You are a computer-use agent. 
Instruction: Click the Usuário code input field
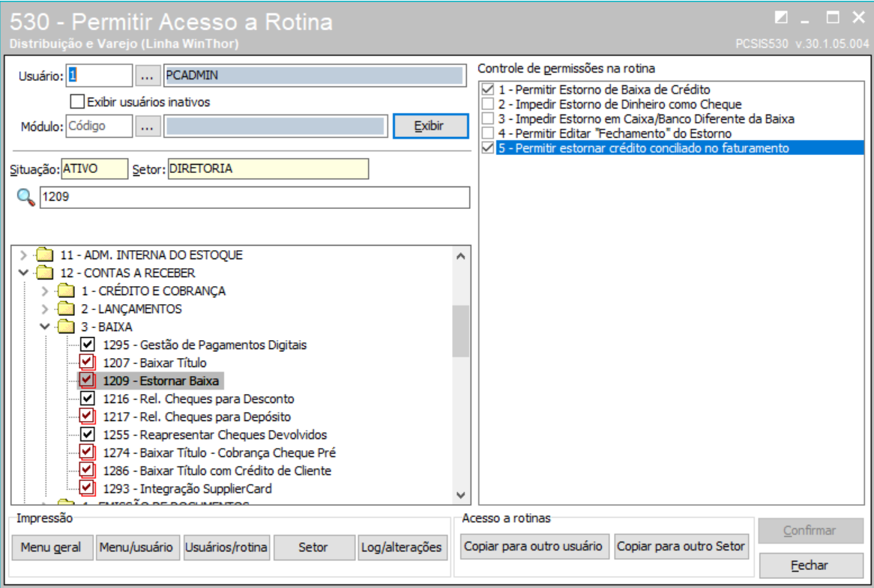99,76
